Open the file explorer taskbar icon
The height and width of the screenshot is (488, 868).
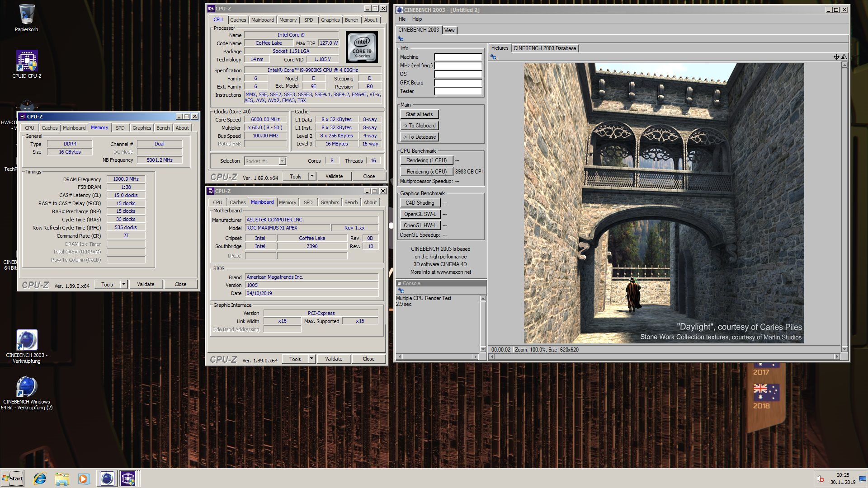(x=62, y=479)
